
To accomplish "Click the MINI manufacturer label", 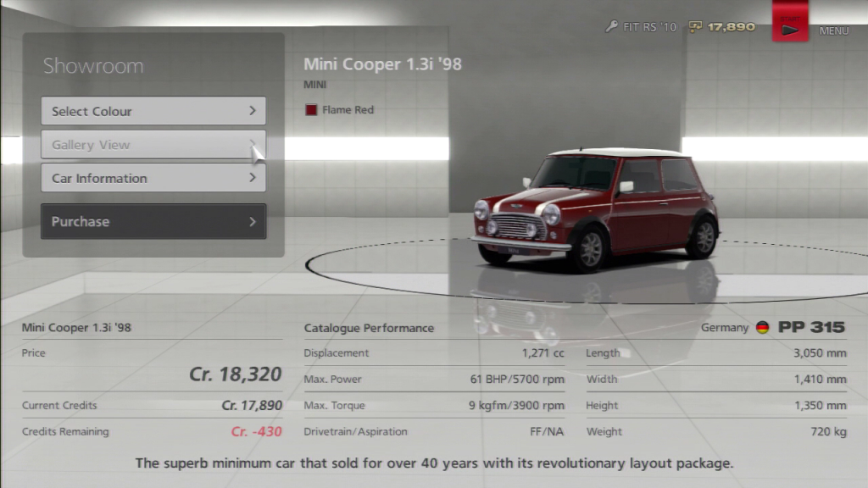I will coord(315,85).
